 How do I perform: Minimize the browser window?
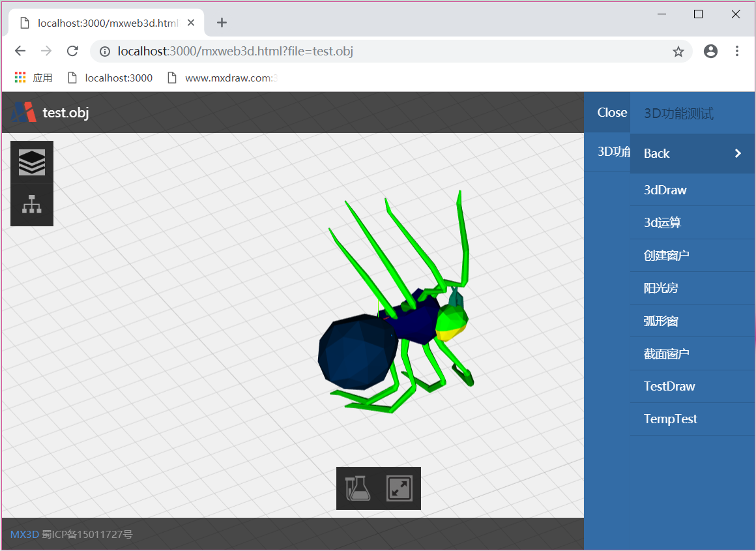(x=661, y=14)
